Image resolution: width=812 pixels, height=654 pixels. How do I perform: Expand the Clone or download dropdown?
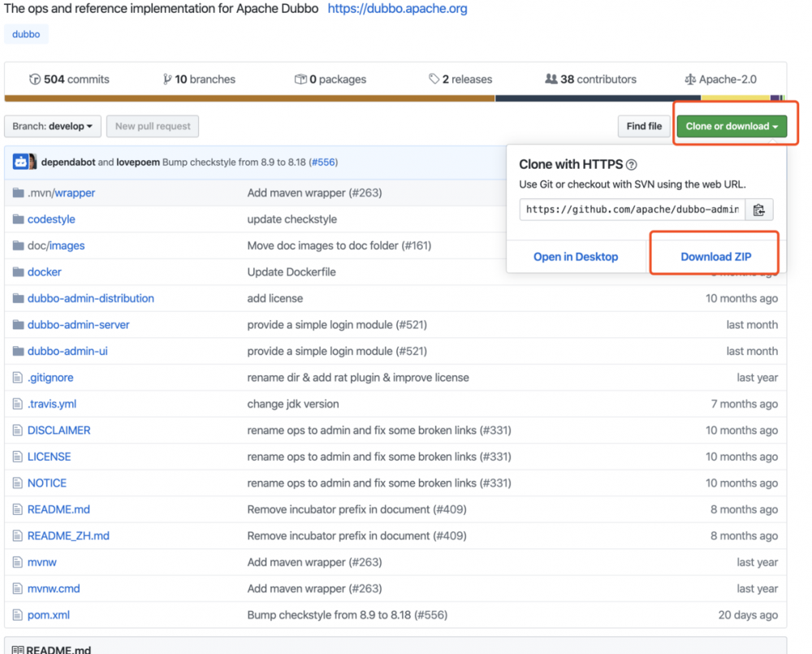click(x=732, y=126)
